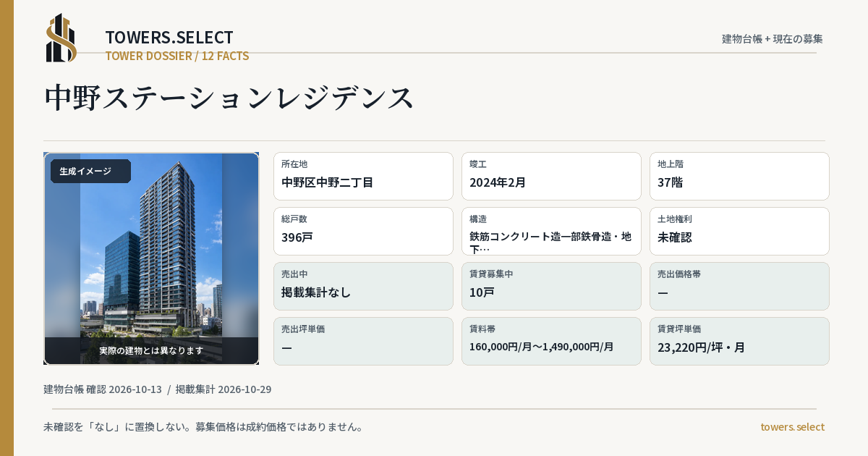This screenshot has height=456, width=868.
Task: Click the TOWER DOSSIER / 12 FACTS subtitle
Action: click(x=177, y=56)
